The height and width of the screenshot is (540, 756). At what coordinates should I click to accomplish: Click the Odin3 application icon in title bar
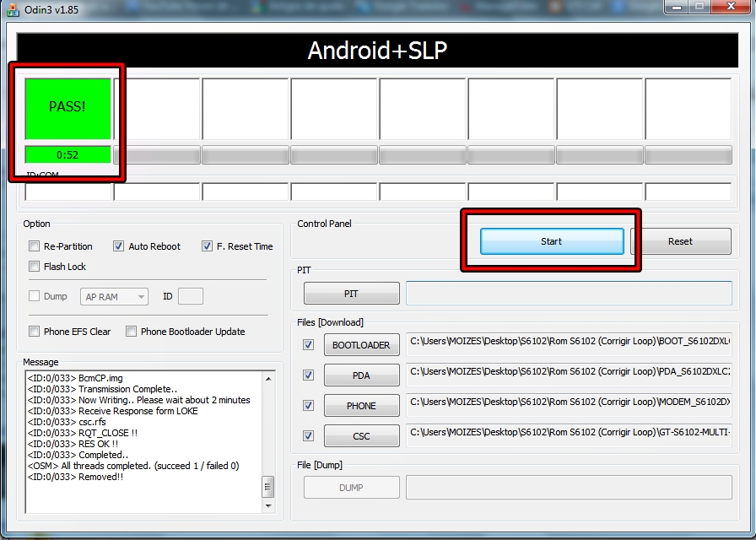pos(13,9)
